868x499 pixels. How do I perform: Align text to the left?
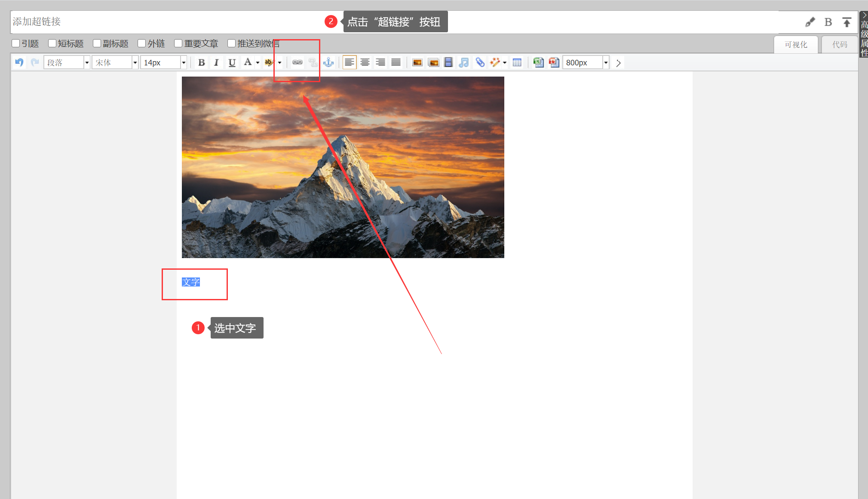click(350, 62)
